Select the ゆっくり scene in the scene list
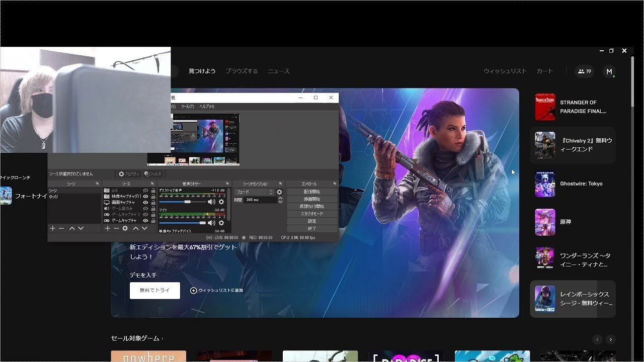Screen dimensions: 644x362 click(x=53, y=197)
